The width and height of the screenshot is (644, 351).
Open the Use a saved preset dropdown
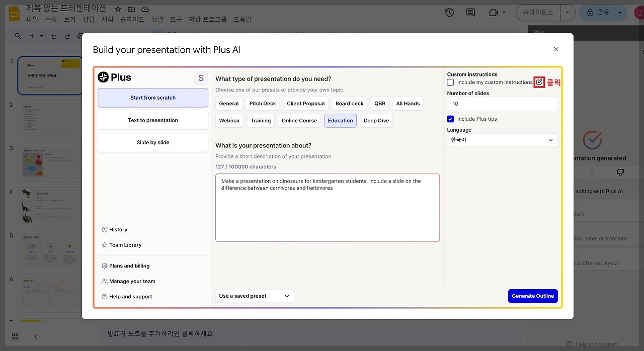[255, 296]
